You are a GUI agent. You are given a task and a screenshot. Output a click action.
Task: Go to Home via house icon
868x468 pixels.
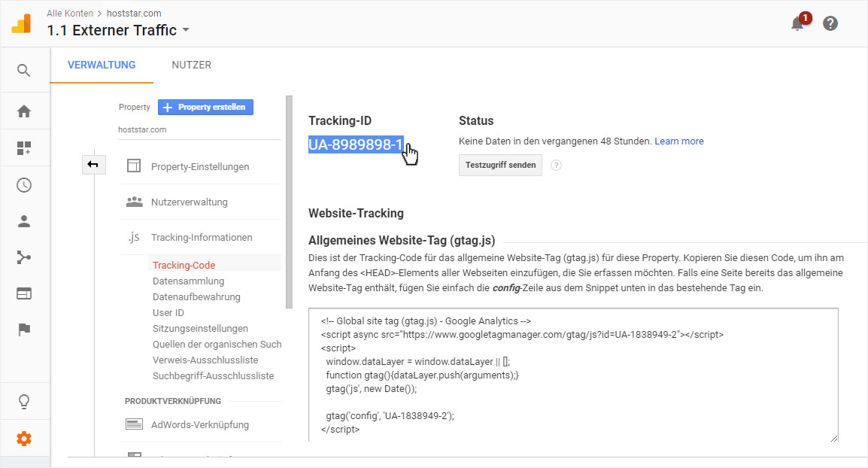pos(24,111)
